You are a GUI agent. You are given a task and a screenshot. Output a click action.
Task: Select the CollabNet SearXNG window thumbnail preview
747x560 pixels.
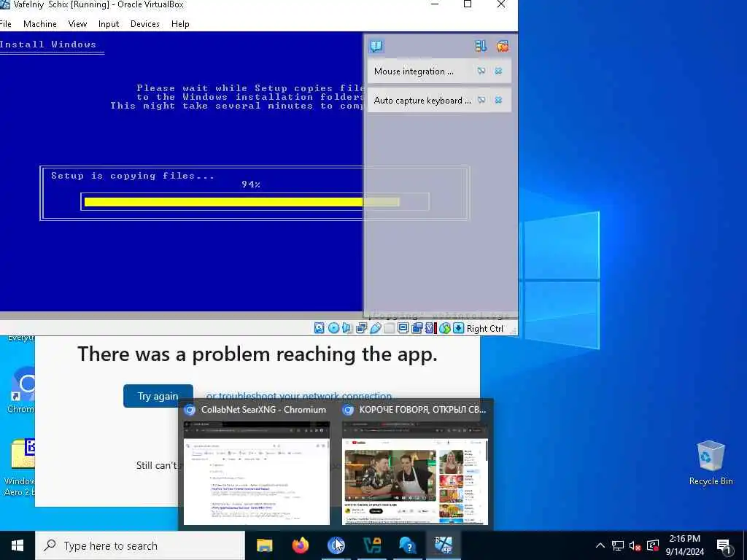coord(256,472)
